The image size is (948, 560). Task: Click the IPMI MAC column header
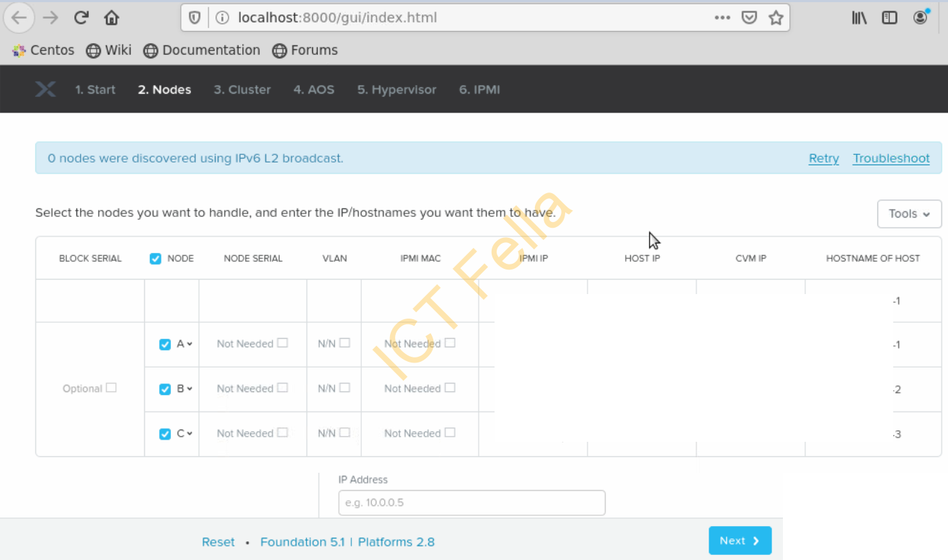pos(420,258)
